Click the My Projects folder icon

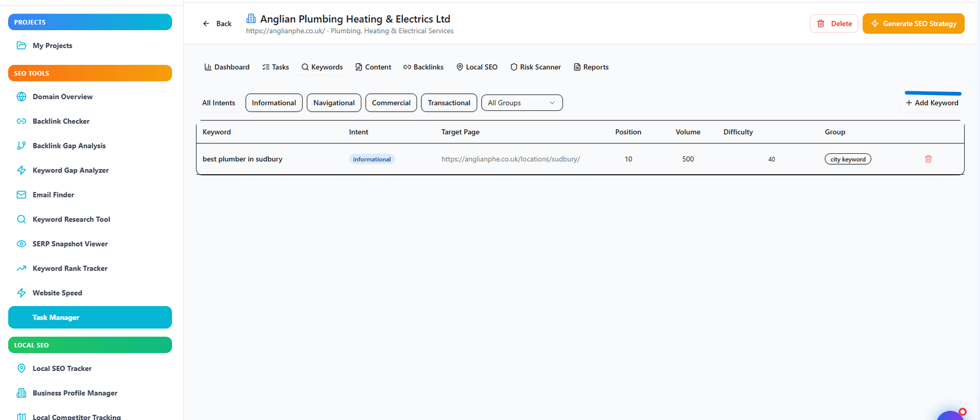coord(21,45)
